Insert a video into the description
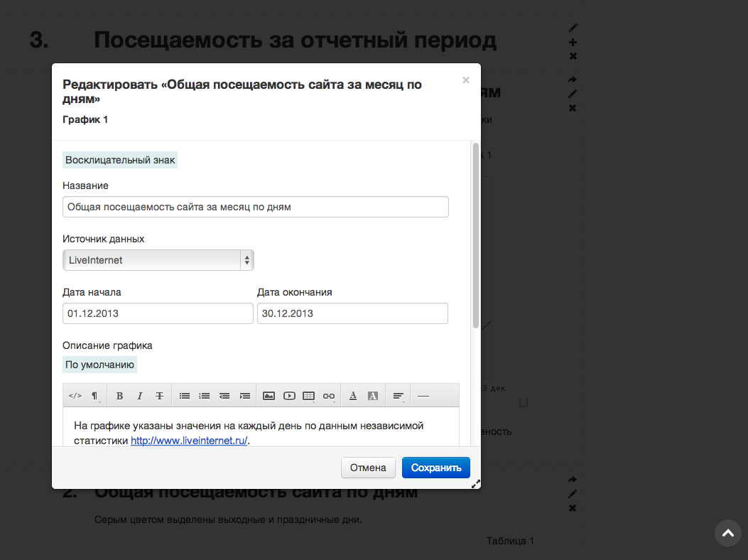 (x=289, y=396)
